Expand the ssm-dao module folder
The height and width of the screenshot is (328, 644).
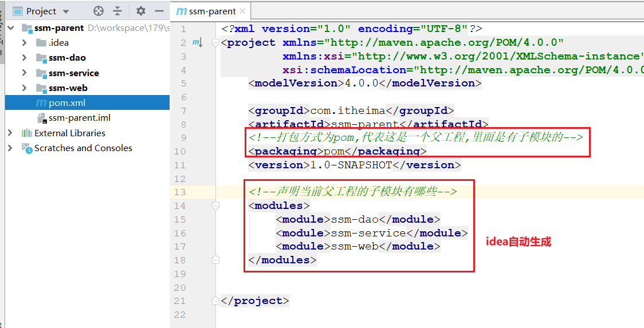(x=24, y=58)
